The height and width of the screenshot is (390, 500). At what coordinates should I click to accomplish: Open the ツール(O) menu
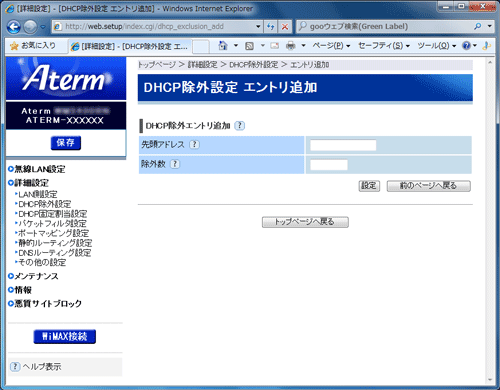coord(437,46)
